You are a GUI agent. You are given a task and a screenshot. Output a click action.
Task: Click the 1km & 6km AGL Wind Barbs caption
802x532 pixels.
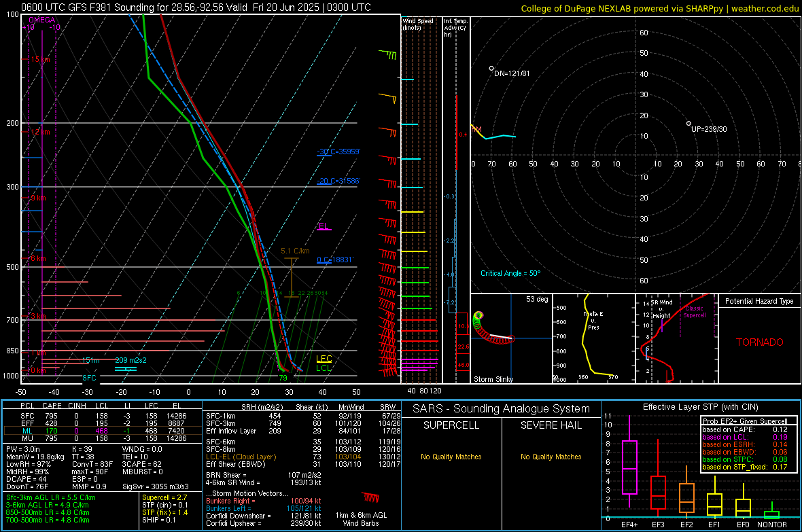tap(361, 519)
